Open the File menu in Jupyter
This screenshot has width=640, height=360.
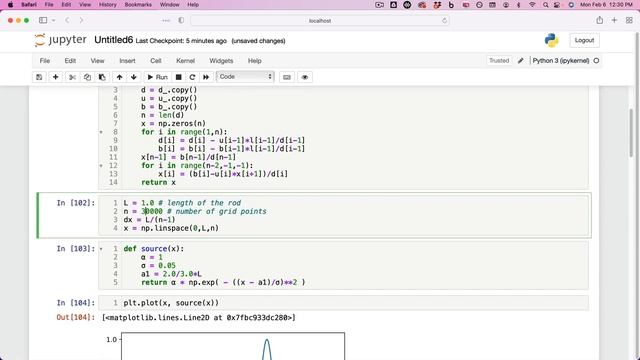tap(45, 61)
